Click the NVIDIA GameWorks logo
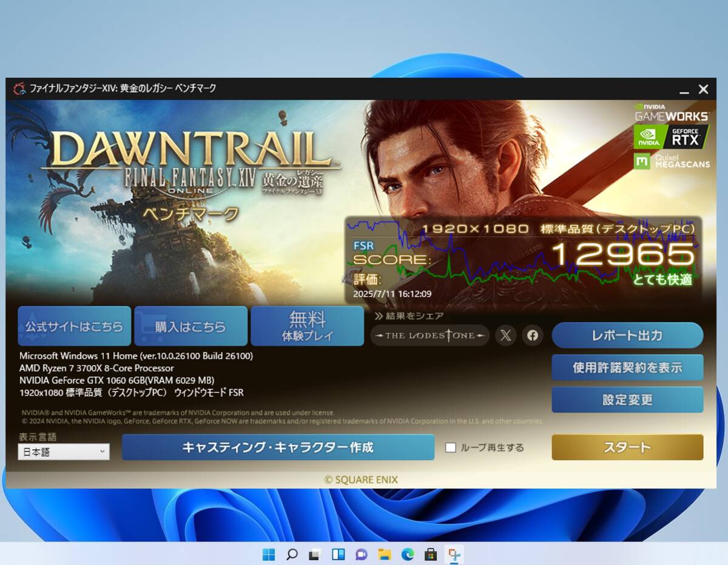The image size is (728, 565). [x=671, y=112]
